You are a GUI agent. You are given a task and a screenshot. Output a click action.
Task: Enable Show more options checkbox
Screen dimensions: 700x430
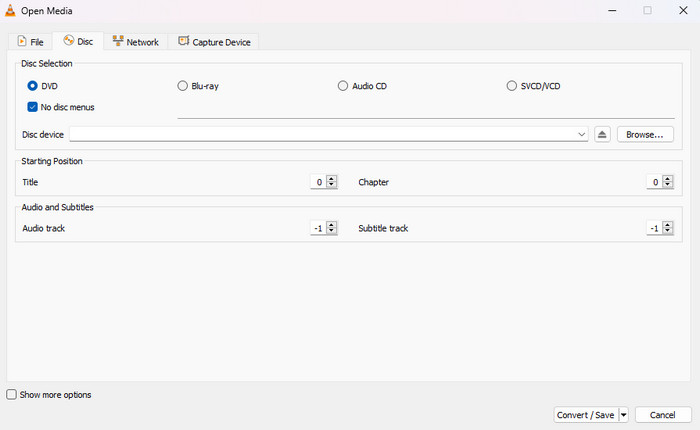12,394
